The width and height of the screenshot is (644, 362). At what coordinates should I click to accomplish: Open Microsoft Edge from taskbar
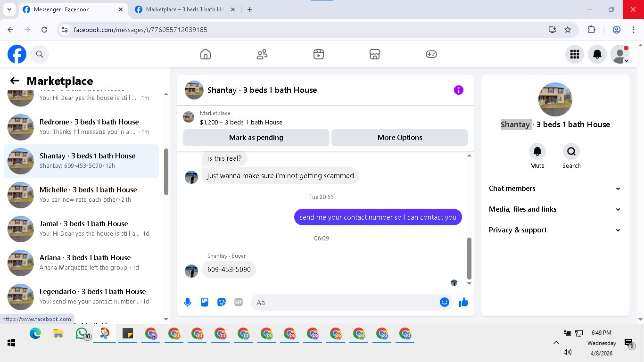pyautogui.click(x=35, y=334)
